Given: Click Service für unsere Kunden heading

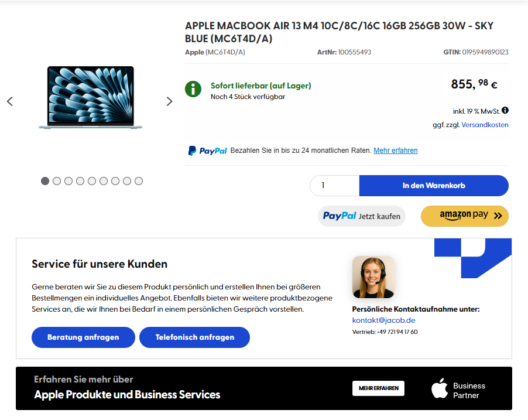Looking at the screenshot, I should [x=100, y=264].
